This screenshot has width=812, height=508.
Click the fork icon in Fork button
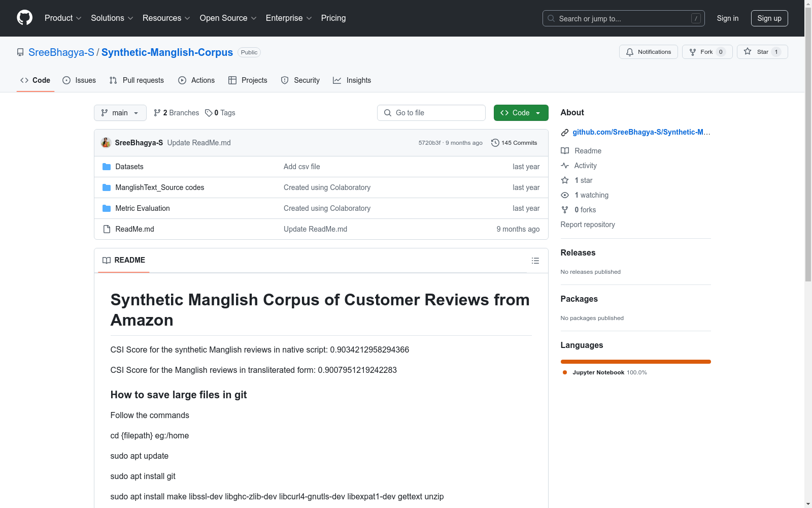click(x=693, y=52)
